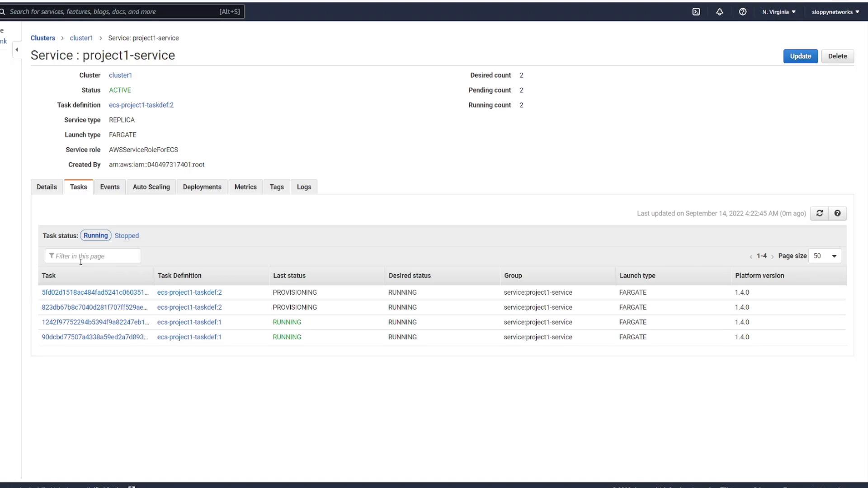Viewport: 868px width, 488px height.
Task: Open the N. Virginia region dropdown
Action: pos(778,12)
